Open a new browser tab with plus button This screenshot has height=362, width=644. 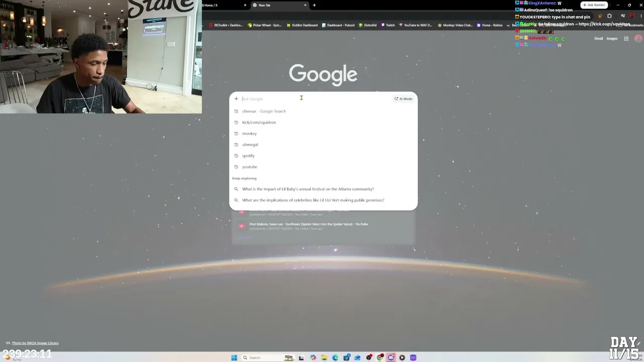click(314, 5)
